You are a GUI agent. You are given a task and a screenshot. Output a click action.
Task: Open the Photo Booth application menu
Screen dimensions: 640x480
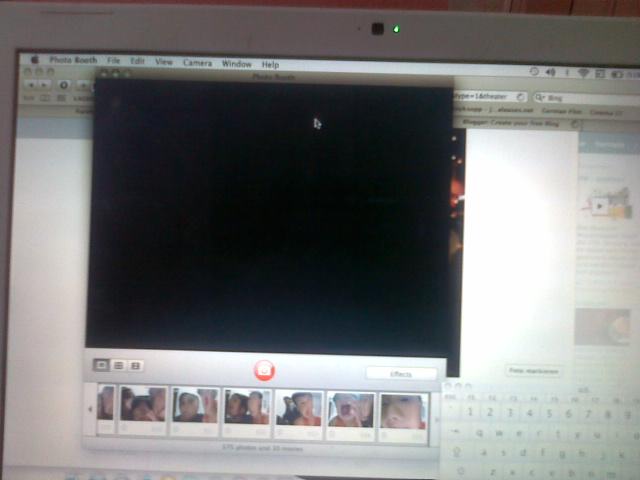[x=73, y=60]
